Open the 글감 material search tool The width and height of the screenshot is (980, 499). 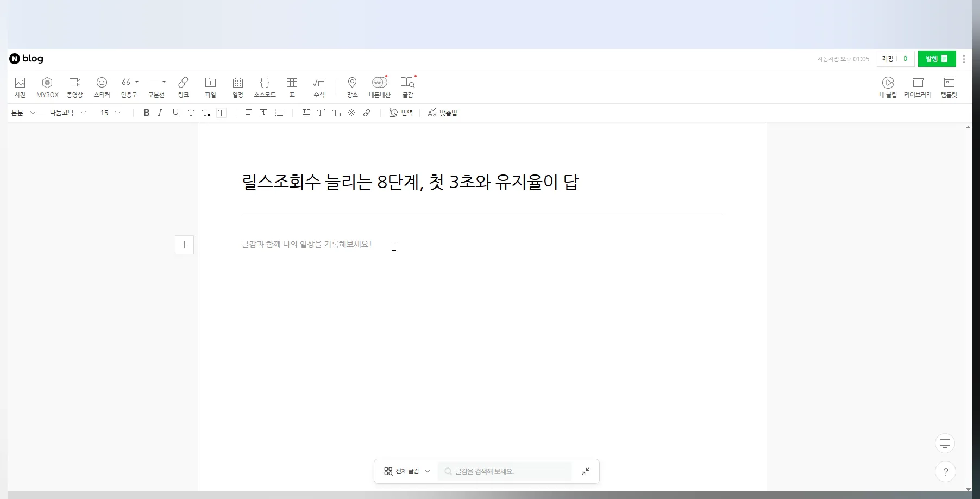(x=407, y=87)
